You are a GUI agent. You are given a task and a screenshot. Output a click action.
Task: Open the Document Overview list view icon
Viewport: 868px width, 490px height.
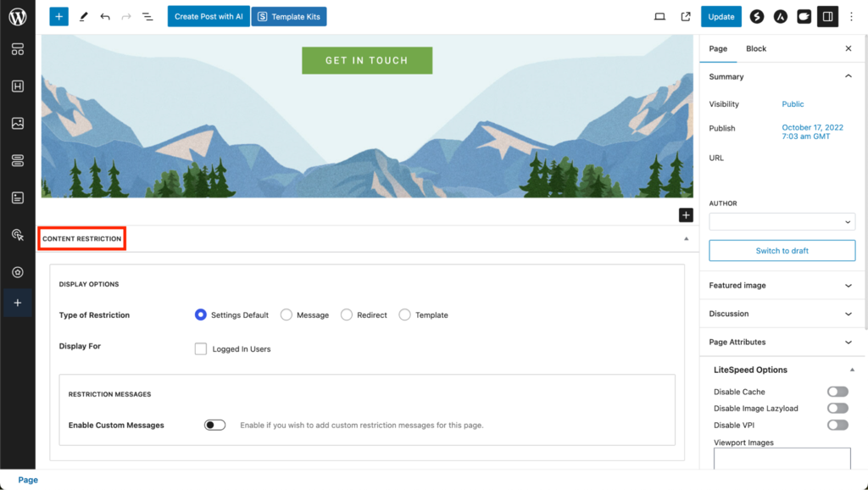point(147,16)
